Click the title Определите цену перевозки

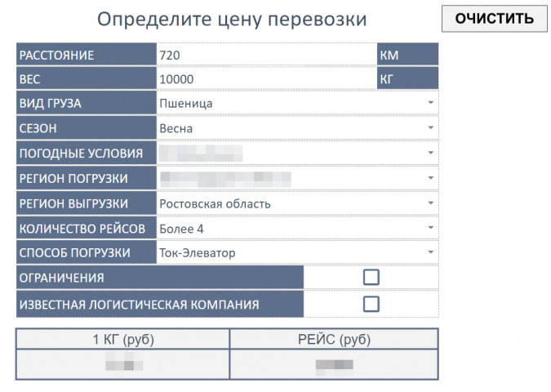click(x=232, y=19)
